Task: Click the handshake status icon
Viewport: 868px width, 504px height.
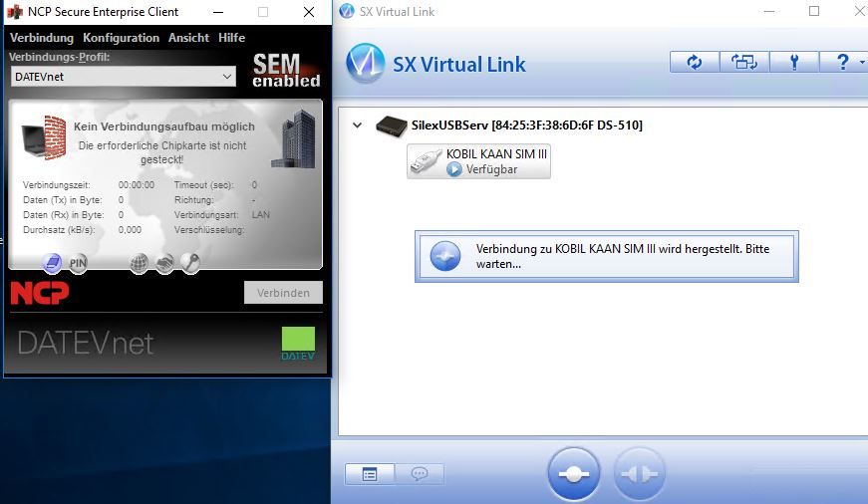Action: (164, 263)
